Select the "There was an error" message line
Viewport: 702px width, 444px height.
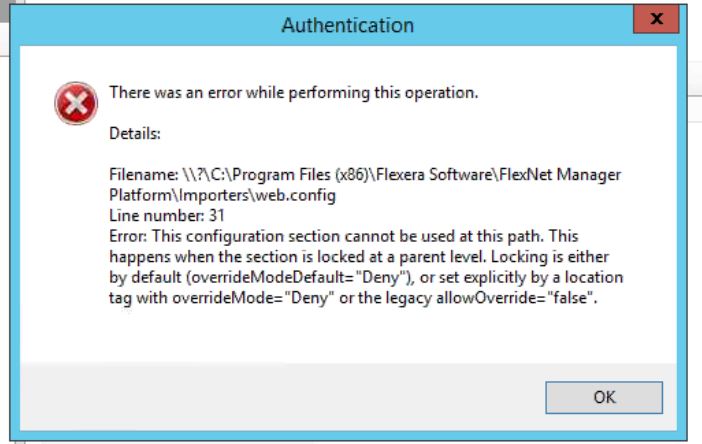click(294, 93)
